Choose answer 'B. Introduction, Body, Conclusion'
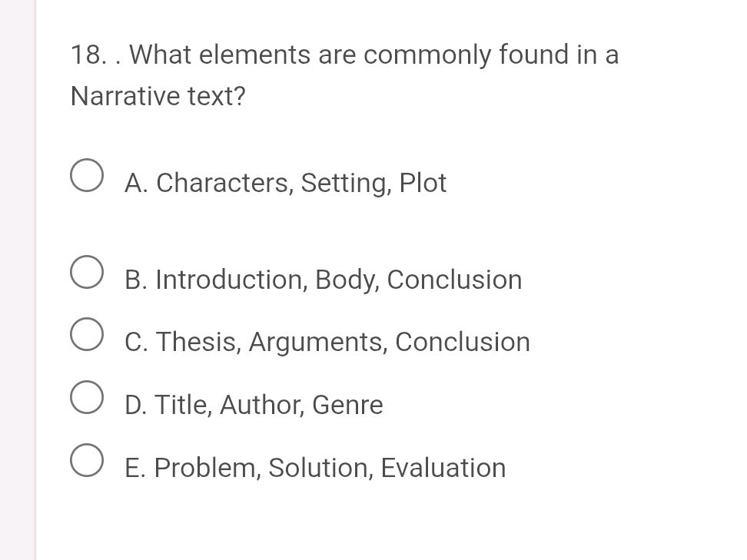Viewport: 747px width, 560px height. [322, 280]
